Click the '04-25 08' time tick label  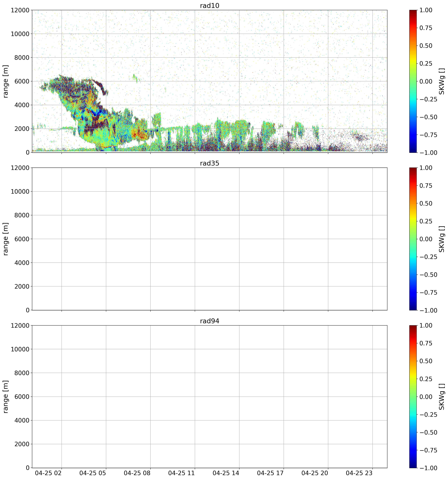point(137,473)
